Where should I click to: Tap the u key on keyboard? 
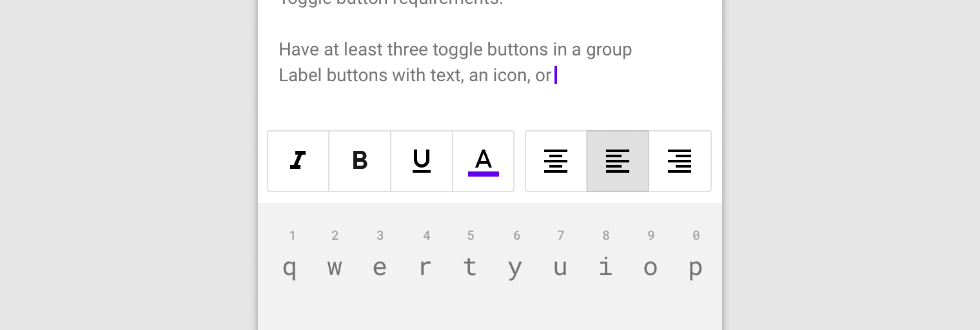tap(560, 266)
